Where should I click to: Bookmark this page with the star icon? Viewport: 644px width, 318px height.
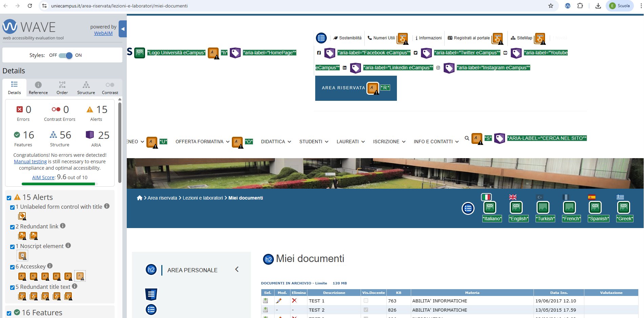point(551,6)
